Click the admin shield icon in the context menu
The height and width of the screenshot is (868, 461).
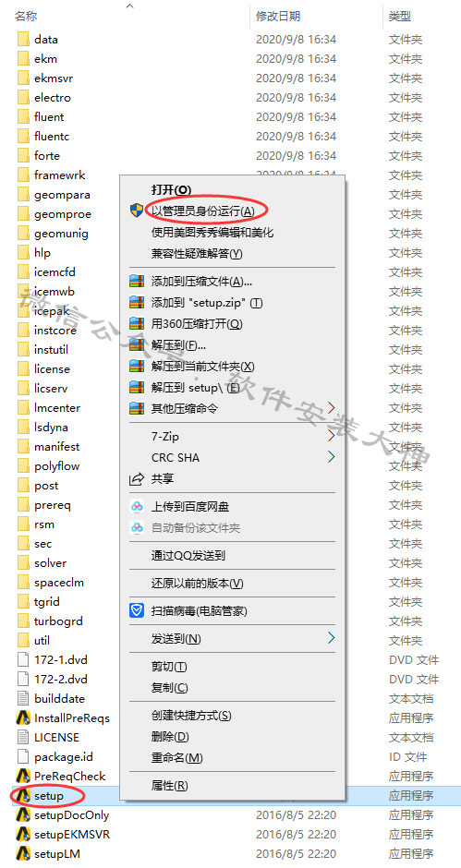pos(137,211)
